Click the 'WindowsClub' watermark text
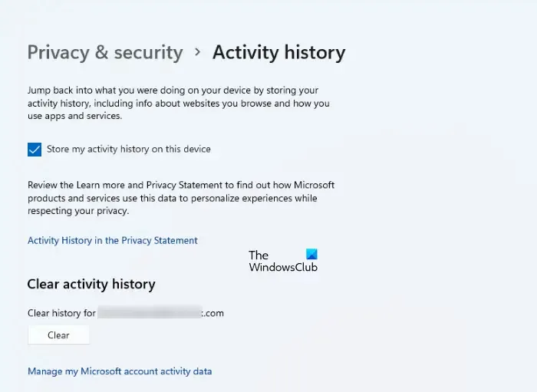 click(x=283, y=267)
